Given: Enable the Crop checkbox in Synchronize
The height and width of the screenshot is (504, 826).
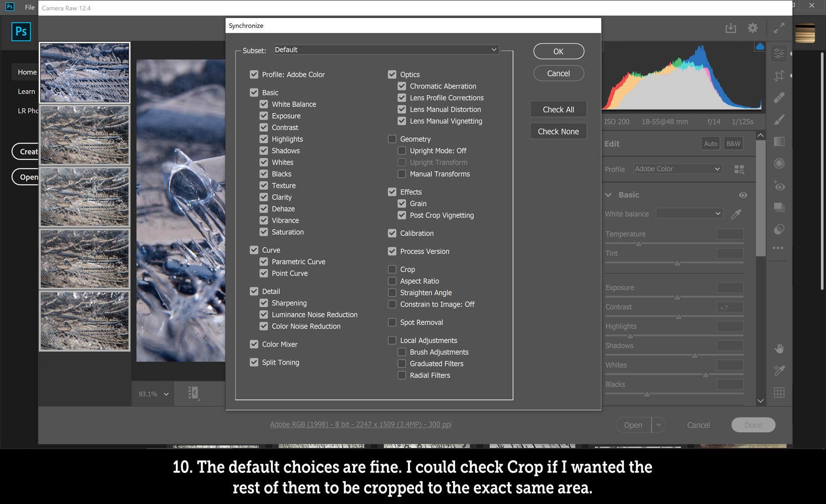Looking at the screenshot, I should (x=392, y=269).
